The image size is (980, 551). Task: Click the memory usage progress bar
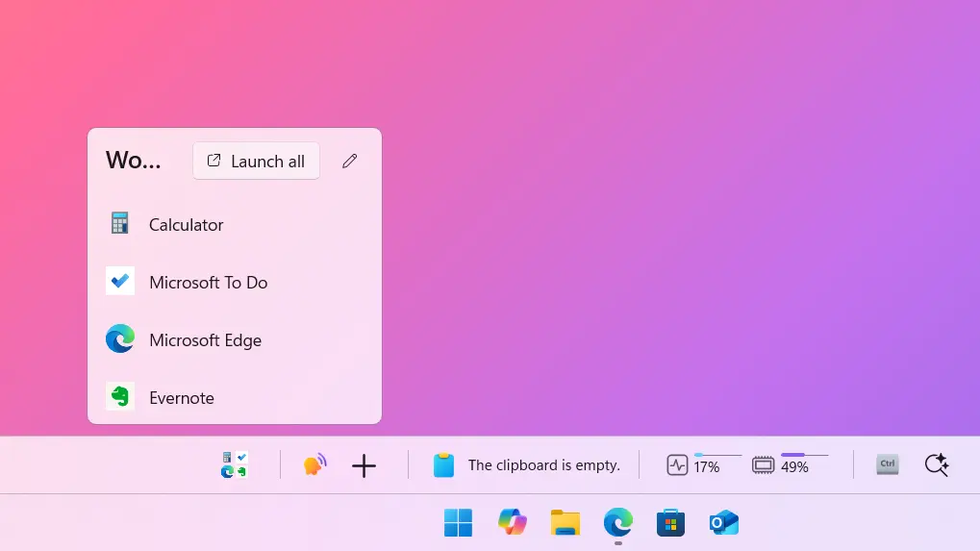[x=804, y=455]
